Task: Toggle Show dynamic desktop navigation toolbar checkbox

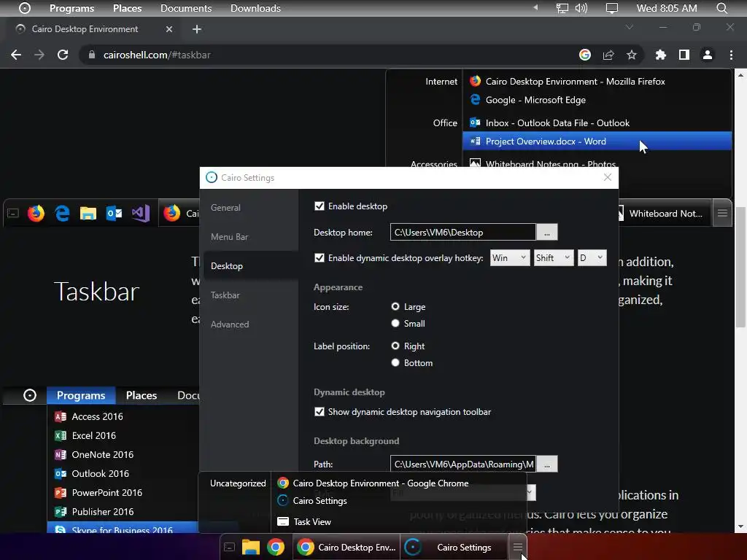Action: coord(320,411)
